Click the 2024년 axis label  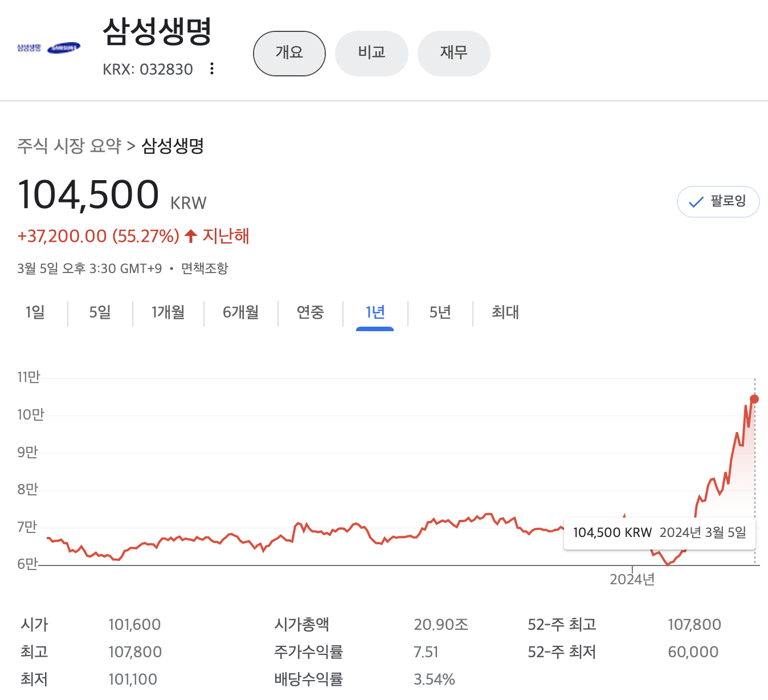(632, 580)
